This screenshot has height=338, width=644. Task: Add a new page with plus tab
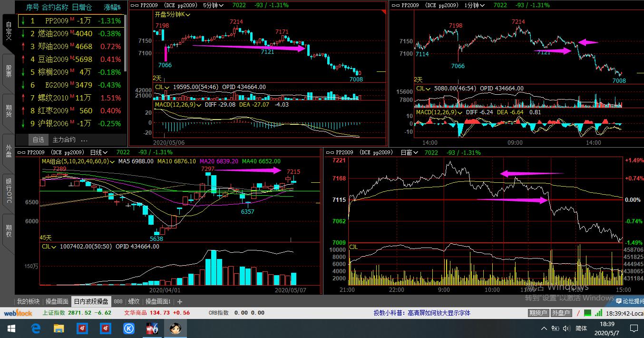(x=179, y=301)
